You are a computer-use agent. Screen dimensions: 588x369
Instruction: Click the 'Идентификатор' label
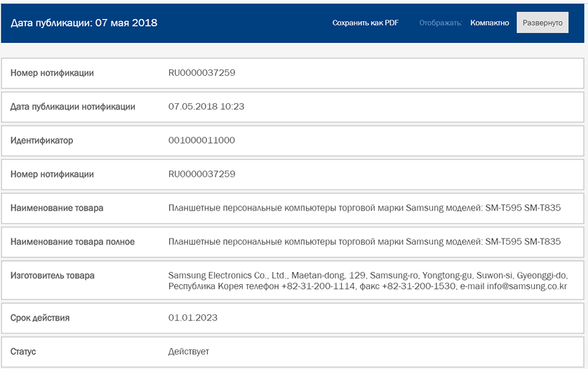pyautogui.click(x=41, y=140)
